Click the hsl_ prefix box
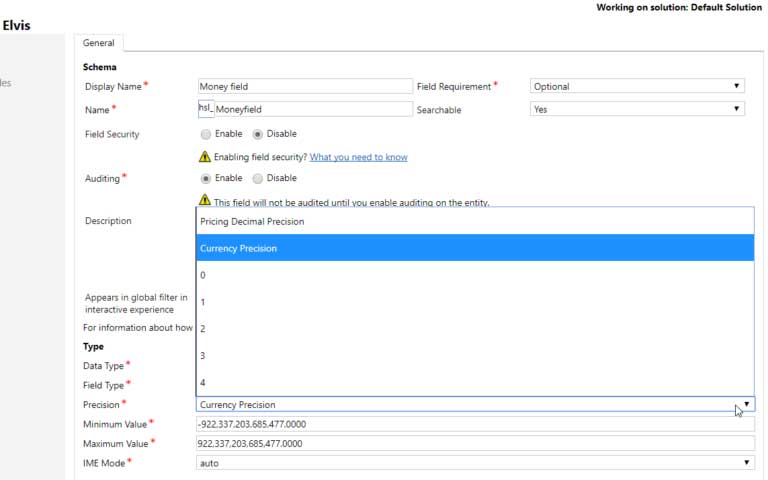The image size is (768, 480). [206, 109]
